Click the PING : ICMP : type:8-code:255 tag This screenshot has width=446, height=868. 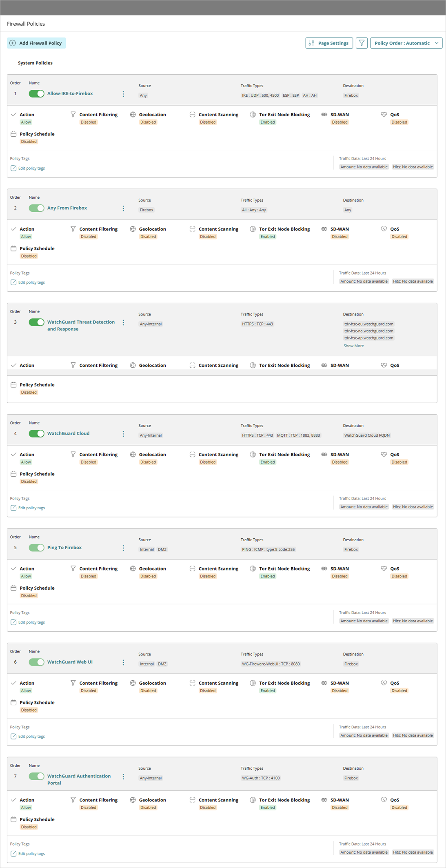268,549
